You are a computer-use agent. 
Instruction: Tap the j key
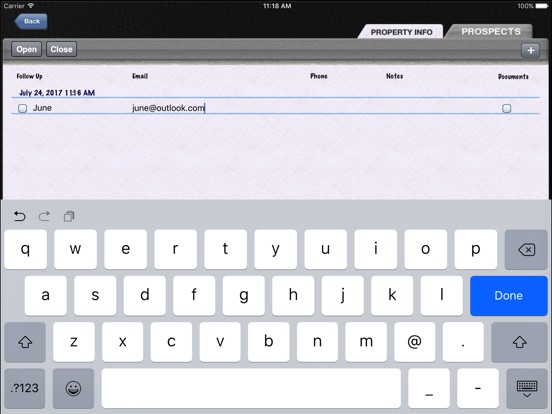click(343, 296)
